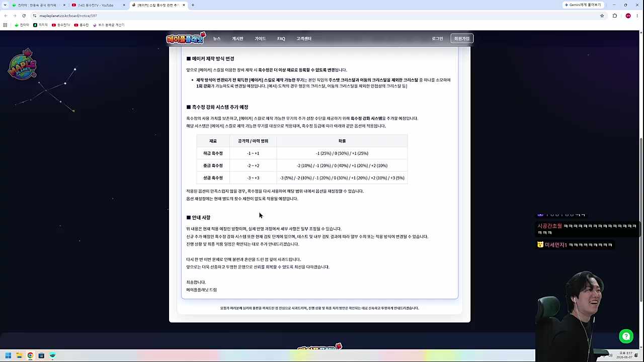Click the 미세먼지1 chat username
The height and width of the screenshot is (362, 644).
[x=555, y=245]
